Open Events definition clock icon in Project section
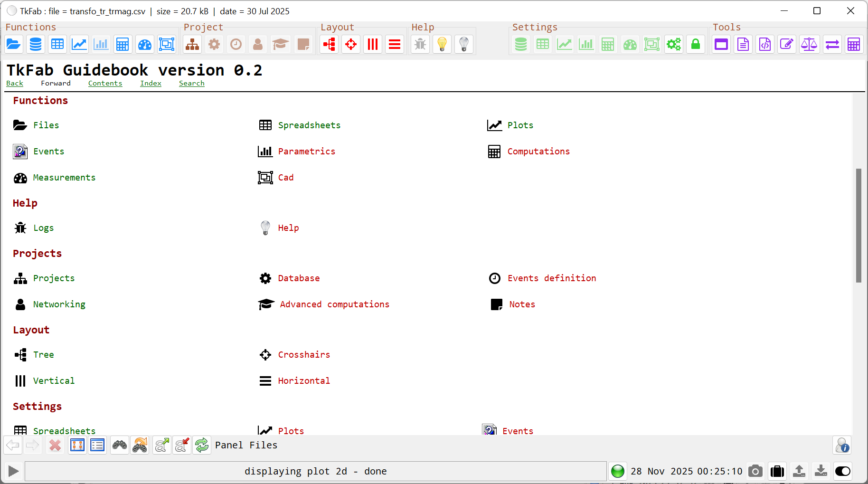 [x=236, y=44]
